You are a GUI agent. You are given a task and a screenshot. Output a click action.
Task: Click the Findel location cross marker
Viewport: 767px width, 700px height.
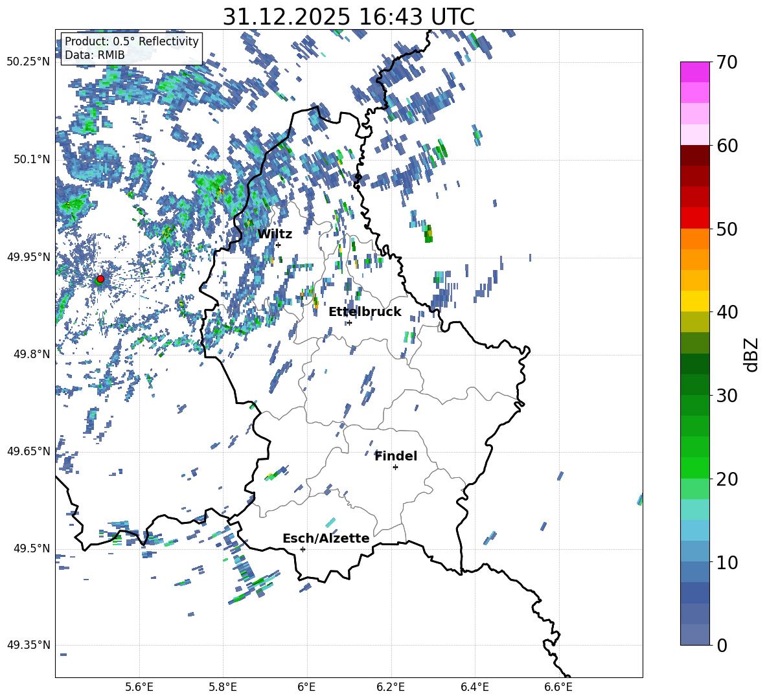point(395,468)
